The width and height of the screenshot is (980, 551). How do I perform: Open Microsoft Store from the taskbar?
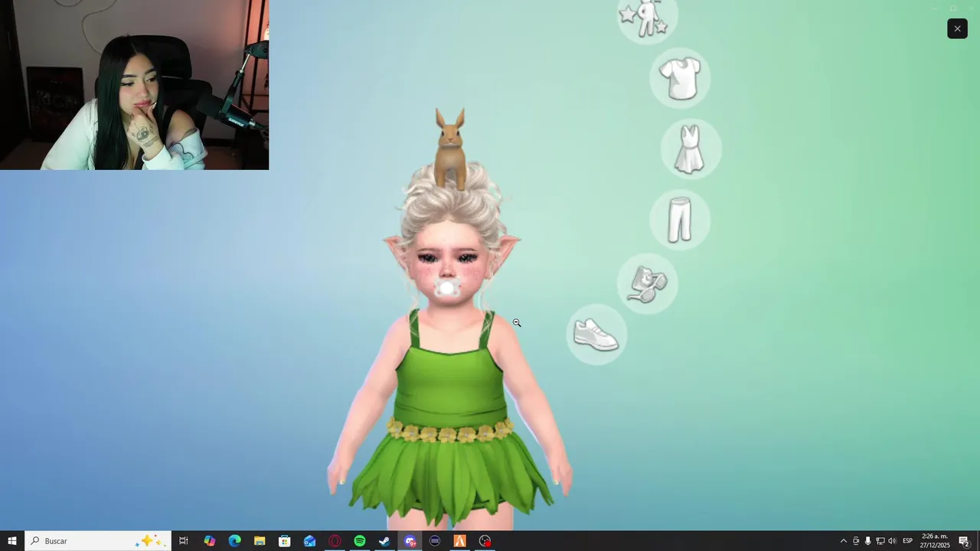pos(284,541)
